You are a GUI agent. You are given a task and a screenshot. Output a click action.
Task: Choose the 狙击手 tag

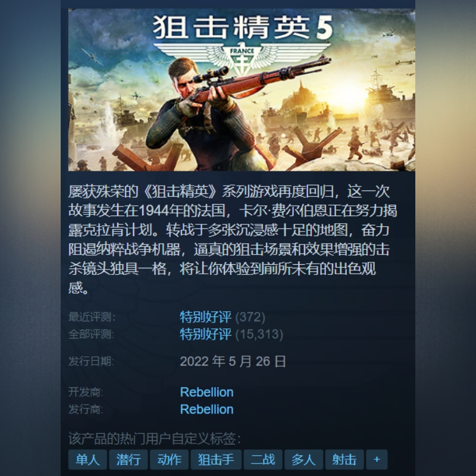tap(216, 459)
